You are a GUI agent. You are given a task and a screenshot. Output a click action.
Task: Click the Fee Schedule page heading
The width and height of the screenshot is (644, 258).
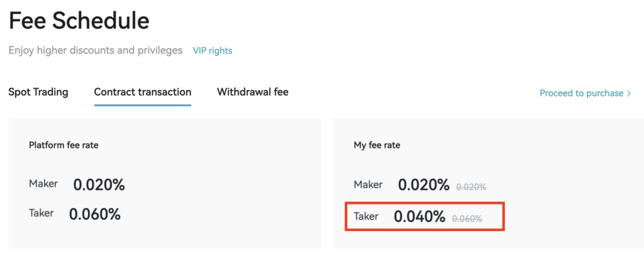tap(79, 21)
